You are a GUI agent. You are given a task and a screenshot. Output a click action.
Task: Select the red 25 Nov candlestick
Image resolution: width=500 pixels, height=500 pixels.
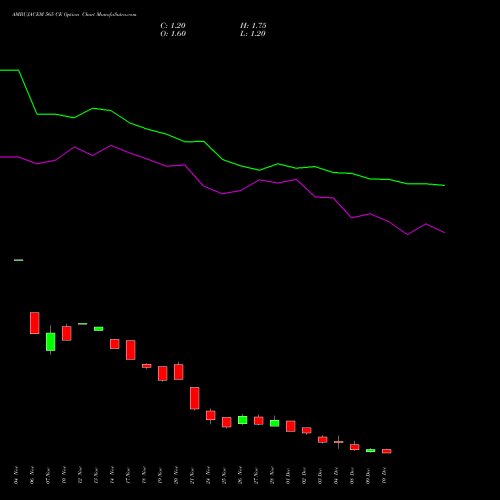point(227,422)
